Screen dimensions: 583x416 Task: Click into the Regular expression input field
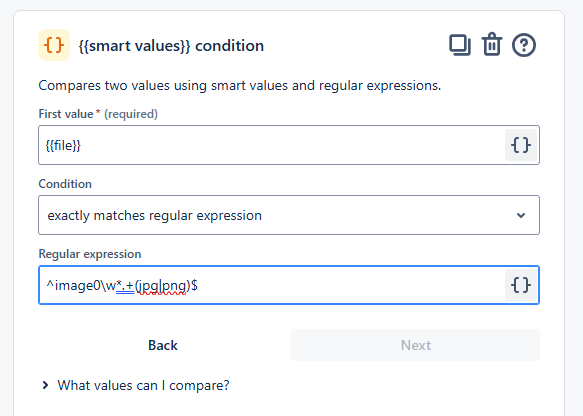click(271, 285)
